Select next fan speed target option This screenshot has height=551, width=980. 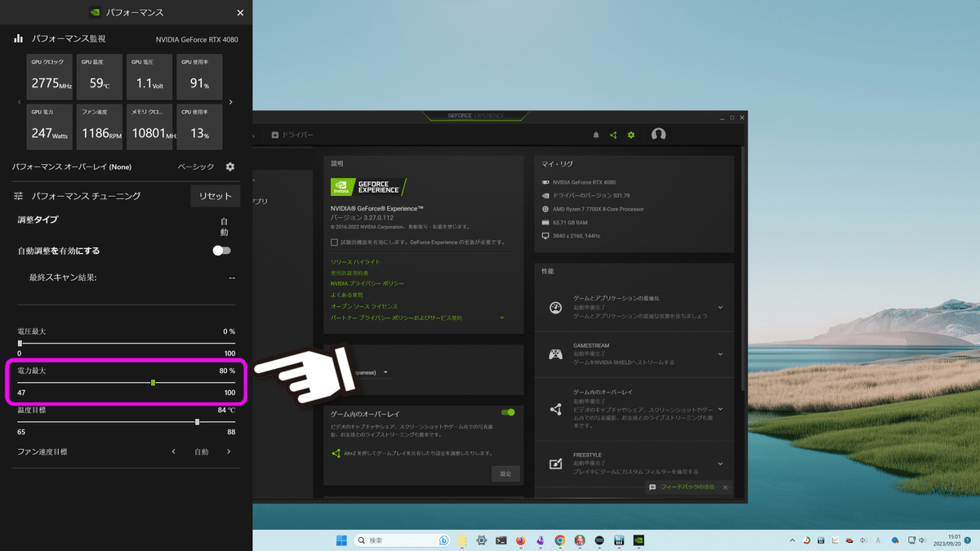click(x=229, y=451)
